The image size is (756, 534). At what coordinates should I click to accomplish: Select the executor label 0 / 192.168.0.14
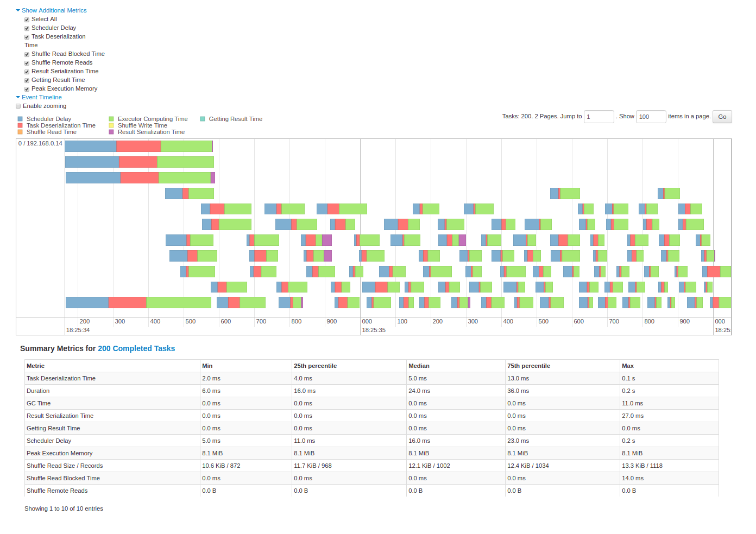(x=40, y=143)
